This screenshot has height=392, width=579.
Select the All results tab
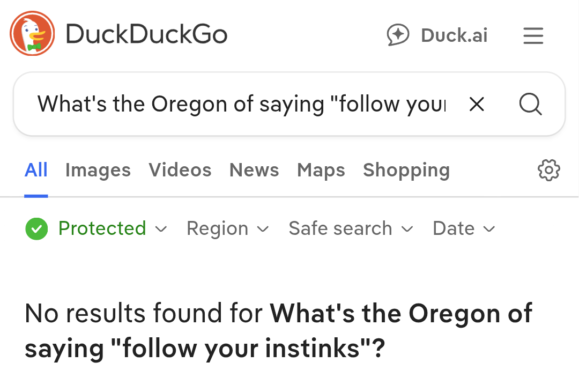click(36, 171)
